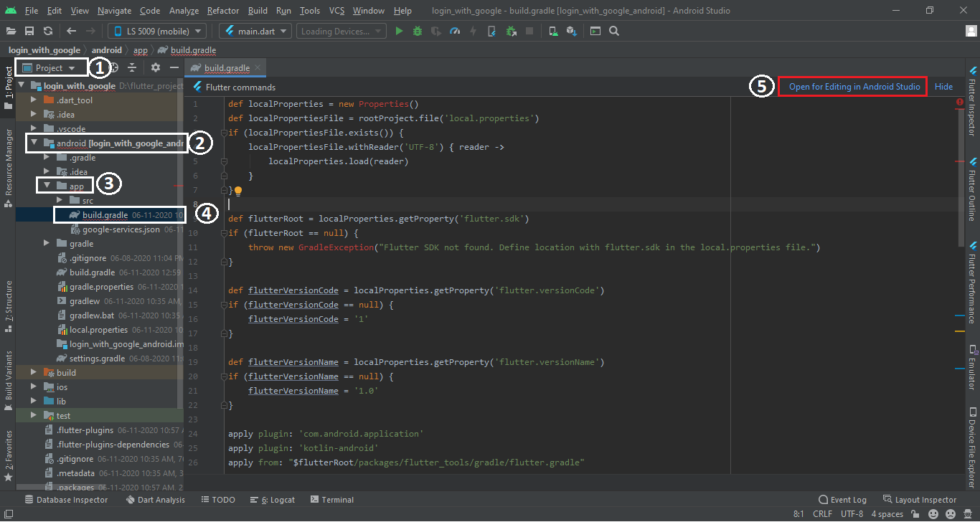Navigate Back with the left arrow icon

click(x=71, y=31)
